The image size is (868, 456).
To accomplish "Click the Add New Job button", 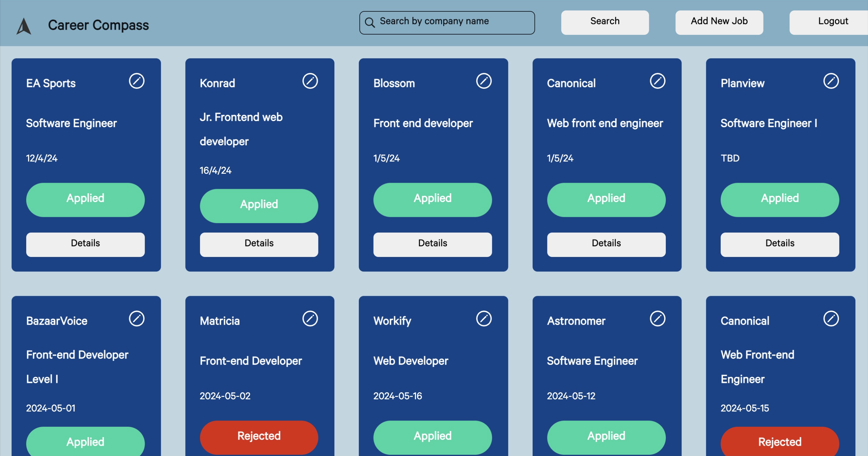I will point(719,22).
